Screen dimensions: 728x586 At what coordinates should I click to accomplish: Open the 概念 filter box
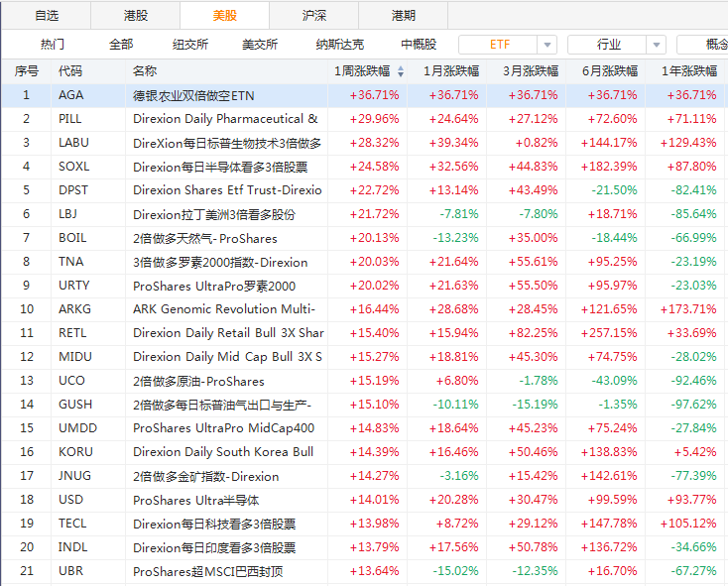point(702,45)
